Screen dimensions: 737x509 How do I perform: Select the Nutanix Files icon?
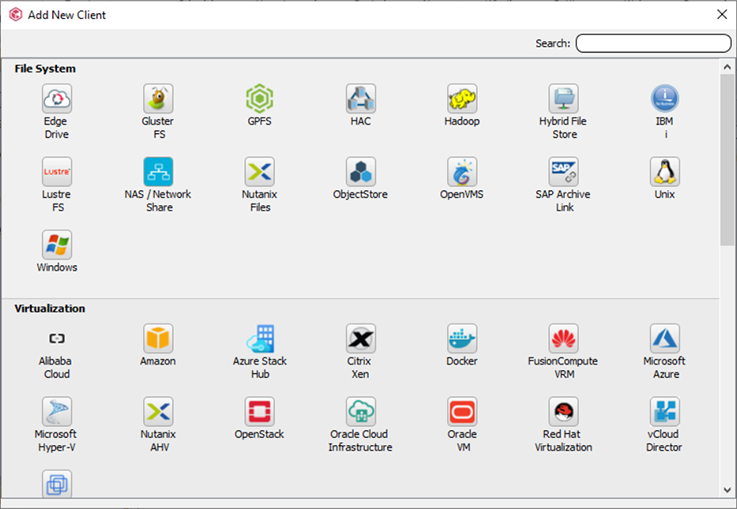(x=259, y=172)
